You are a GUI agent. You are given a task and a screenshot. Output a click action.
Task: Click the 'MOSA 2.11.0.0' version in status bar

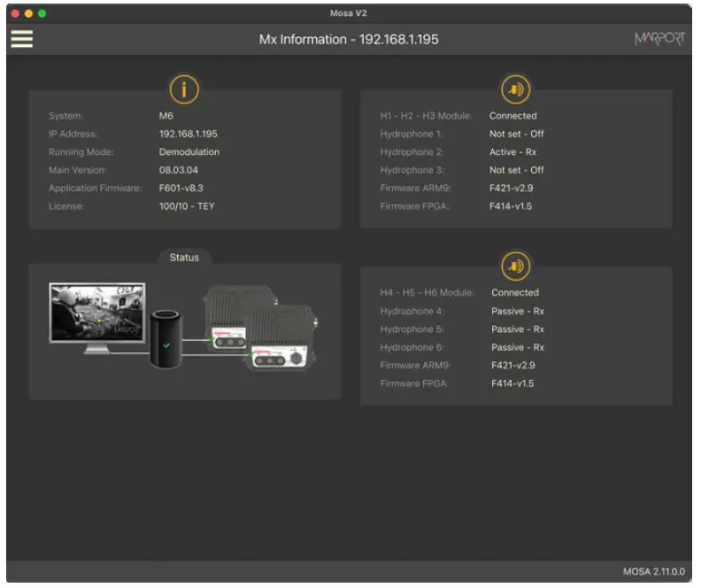(653, 571)
